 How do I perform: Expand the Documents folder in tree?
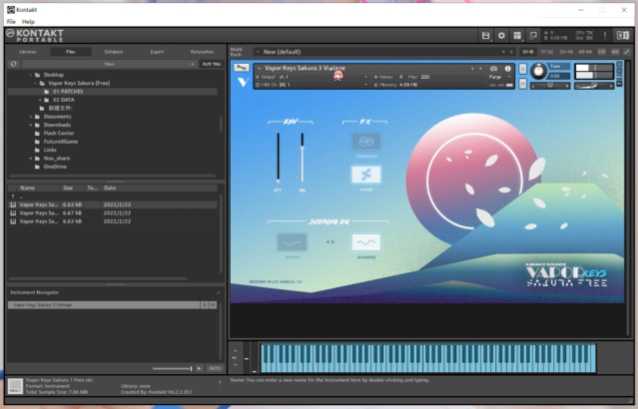32,116
